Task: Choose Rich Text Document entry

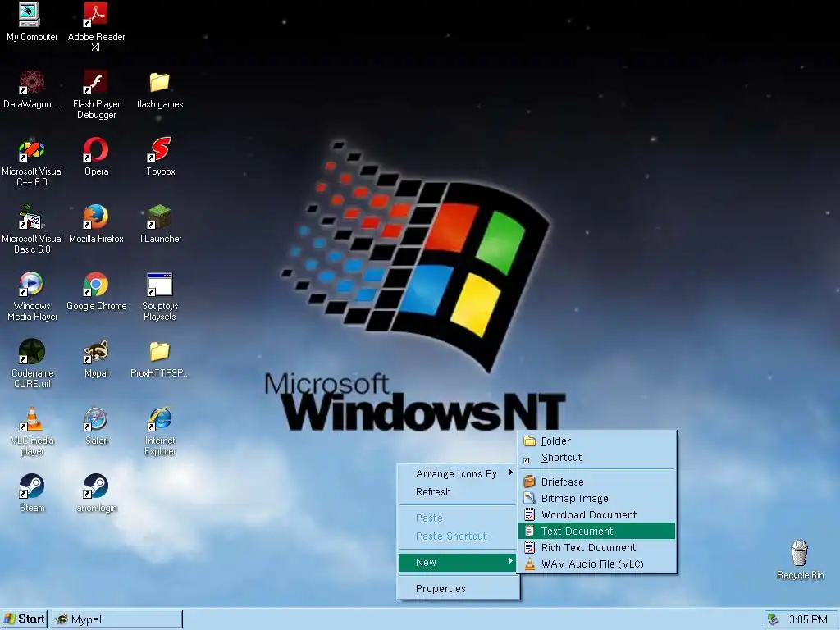Action: click(x=597, y=547)
